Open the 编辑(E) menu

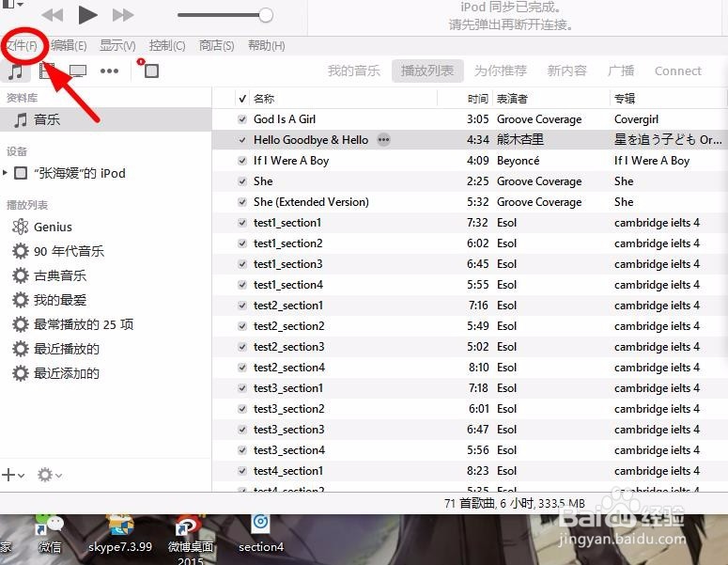69,45
